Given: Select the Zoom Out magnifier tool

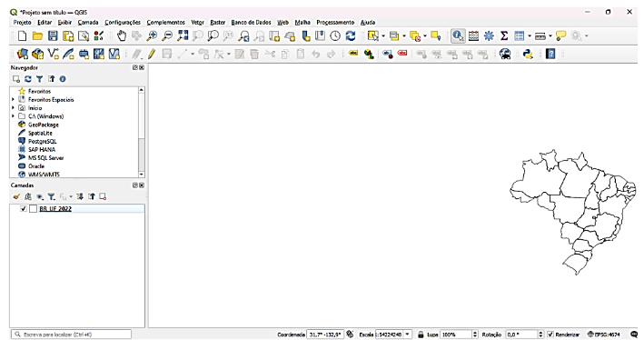Looking at the screenshot, I should pyautogui.click(x=167, y=36).
